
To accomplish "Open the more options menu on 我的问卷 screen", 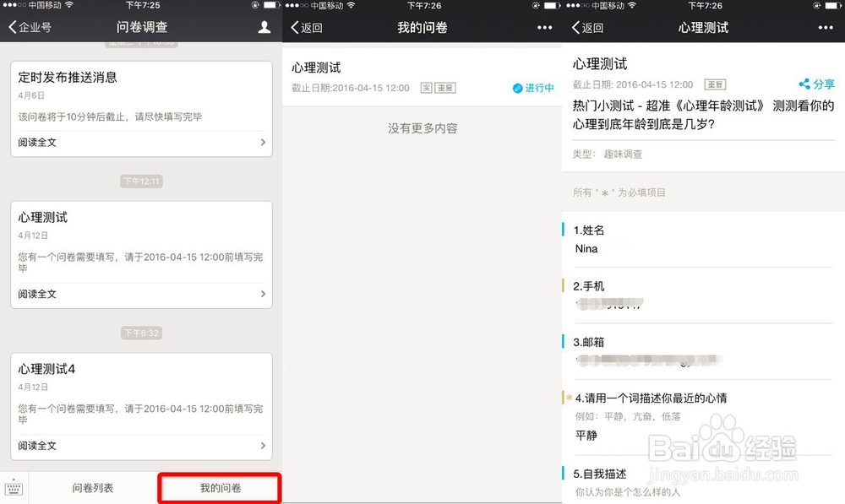I will point(544,27).
